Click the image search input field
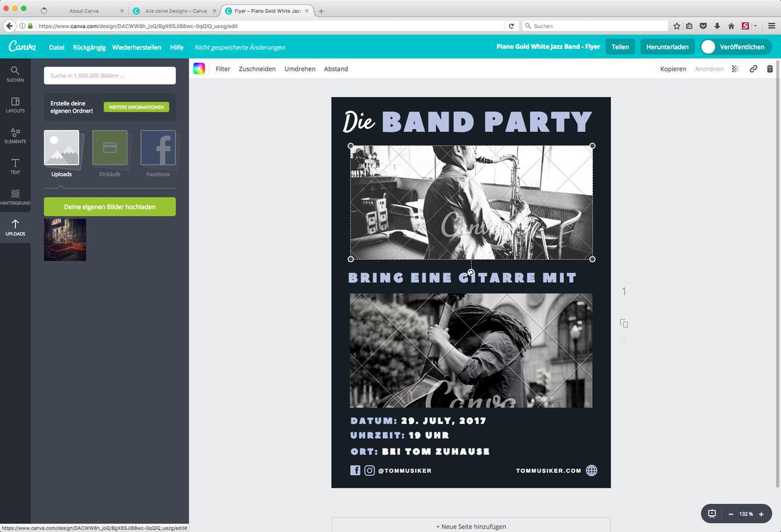The width and height of the screenshot is (781, 532). coord(109,75)
